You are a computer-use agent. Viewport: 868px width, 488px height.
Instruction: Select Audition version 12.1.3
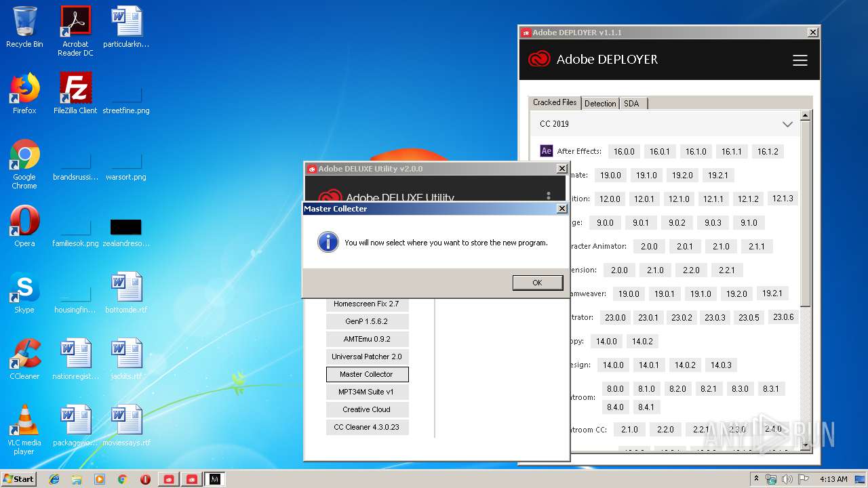click(783, 199)
